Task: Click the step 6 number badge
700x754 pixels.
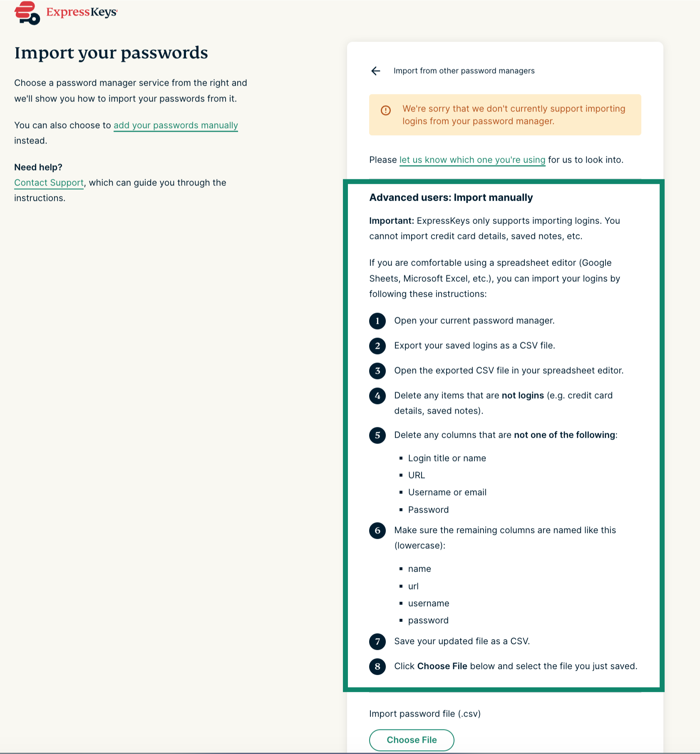Action: (377, 531)
